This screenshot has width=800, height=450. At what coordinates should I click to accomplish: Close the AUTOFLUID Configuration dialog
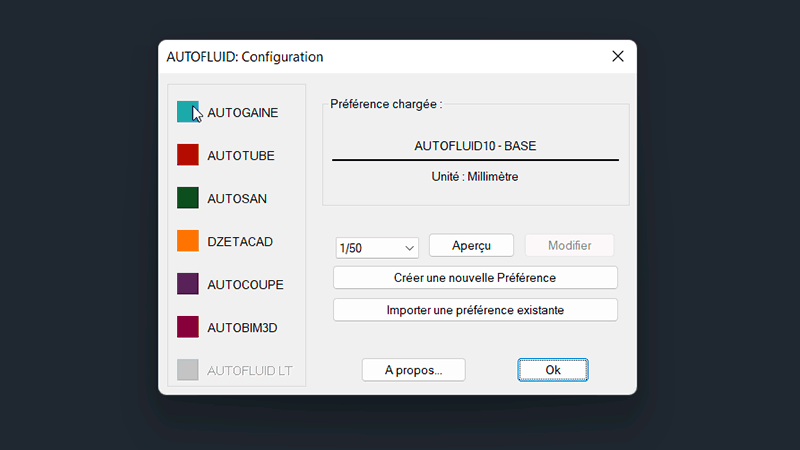[618, 56]
